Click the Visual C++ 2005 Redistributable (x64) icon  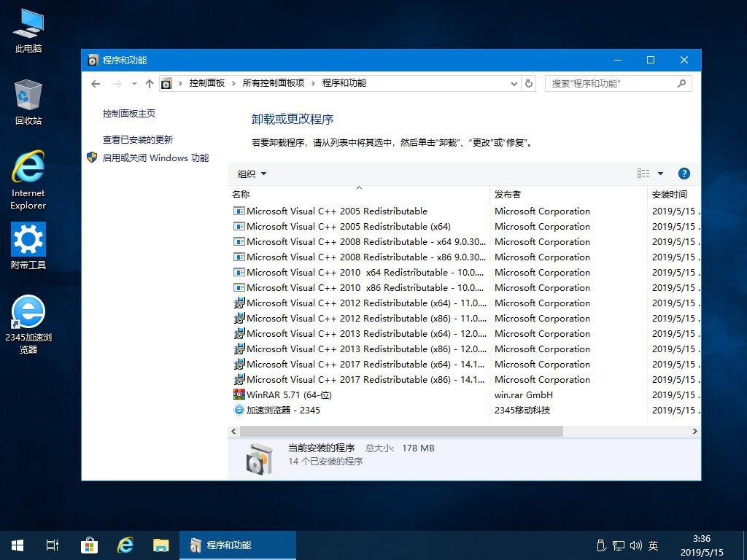pos(239,226)
